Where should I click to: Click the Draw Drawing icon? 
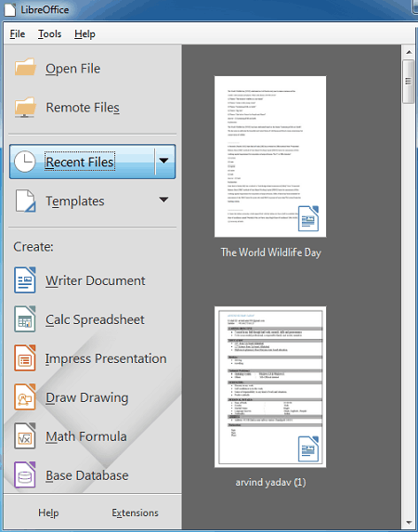pyautogui.click(x=25, y=397)
